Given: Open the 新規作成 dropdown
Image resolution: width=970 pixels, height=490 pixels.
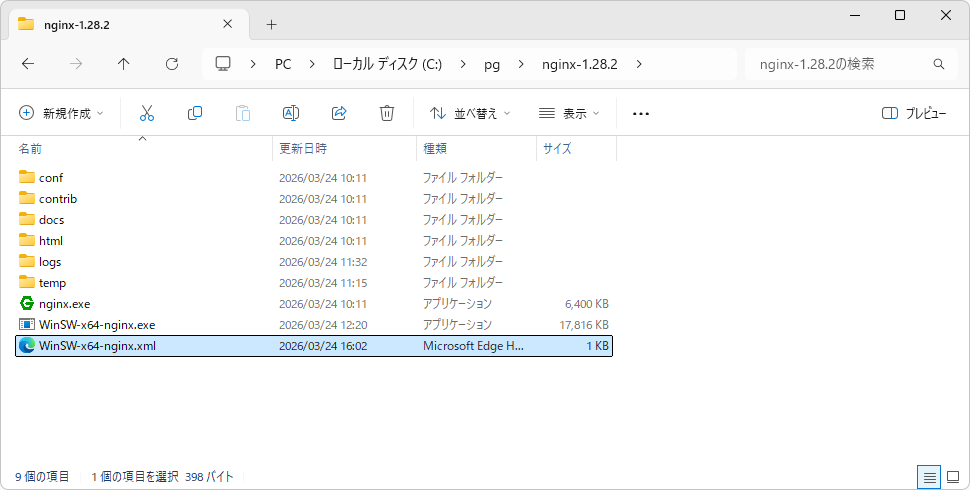Looking at the screenshot, I should point(61,113).
